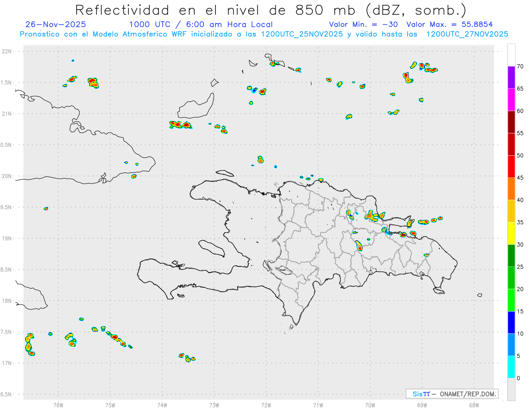
Task: Click the dark red 55–60 dBZ colorbar segment
Action: (511, 122)
